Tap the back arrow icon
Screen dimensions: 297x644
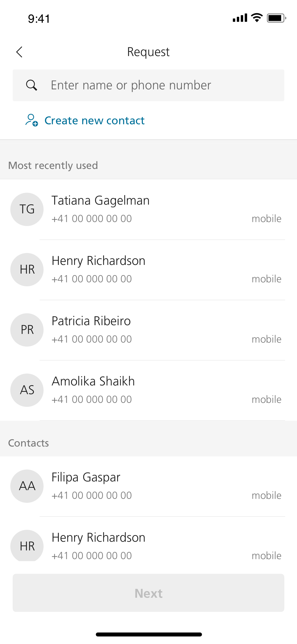pyautogui.click(x=20, y=52)
